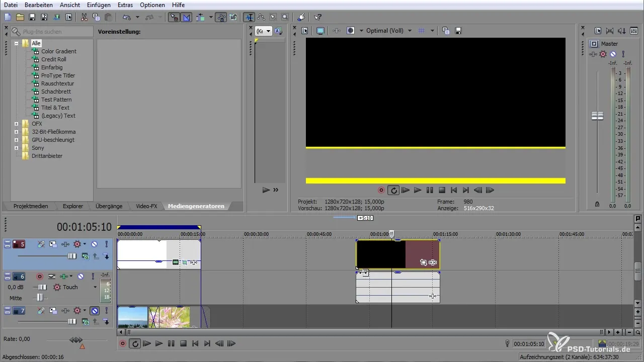Click Master FX icon in Master panel
The height and width of the screenshot is (362, 644).
(594, 54)
